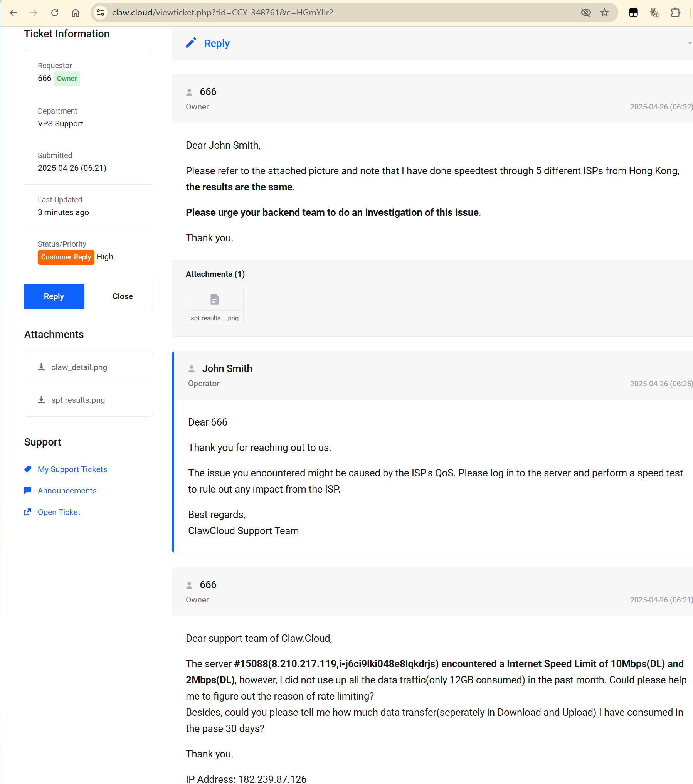
Task: Open the My Support Tickets link
Action: (x=72, y=469)
